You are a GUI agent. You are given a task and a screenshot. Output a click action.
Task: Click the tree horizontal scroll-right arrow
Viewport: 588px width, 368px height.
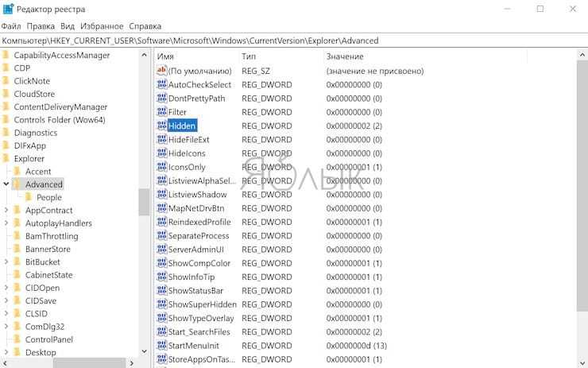pyautogui.click(x=132, y=363)
